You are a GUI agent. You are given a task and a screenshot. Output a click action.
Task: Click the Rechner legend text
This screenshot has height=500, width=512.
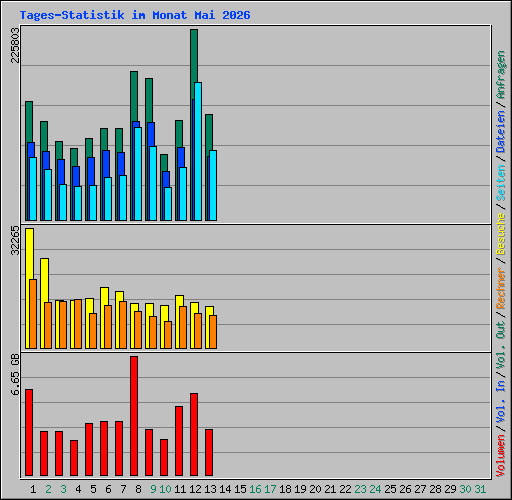point(501,288)
